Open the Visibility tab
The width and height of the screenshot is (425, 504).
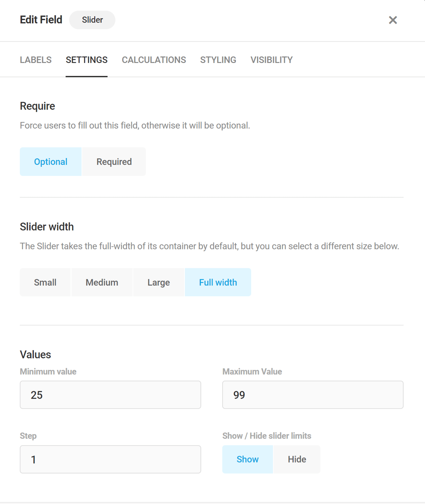[271, 60]
